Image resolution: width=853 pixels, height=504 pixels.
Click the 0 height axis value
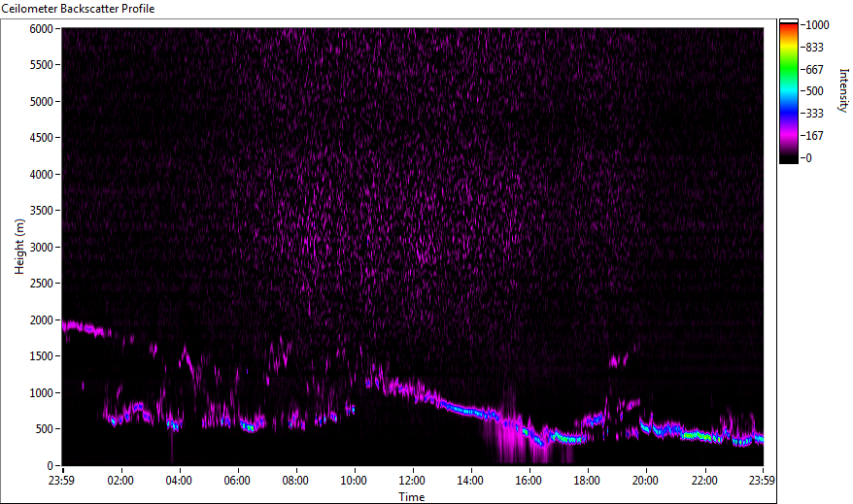point(51,466)
